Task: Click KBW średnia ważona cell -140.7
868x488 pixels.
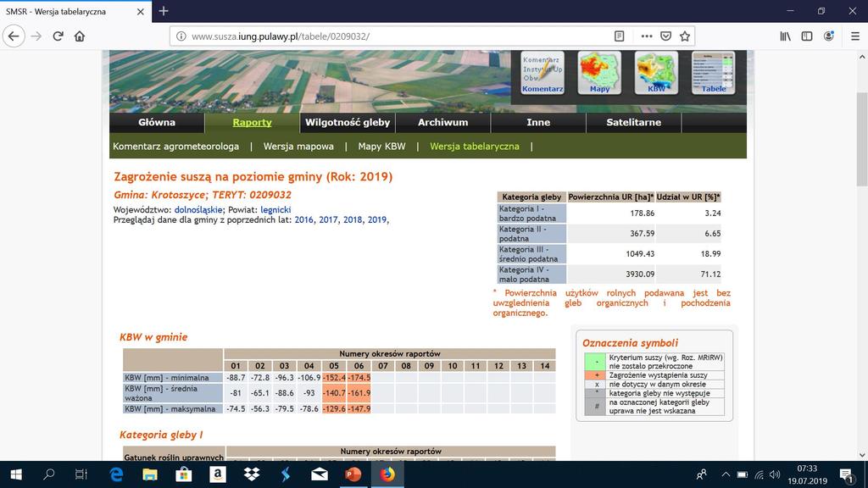Action: tap(334, 393)
